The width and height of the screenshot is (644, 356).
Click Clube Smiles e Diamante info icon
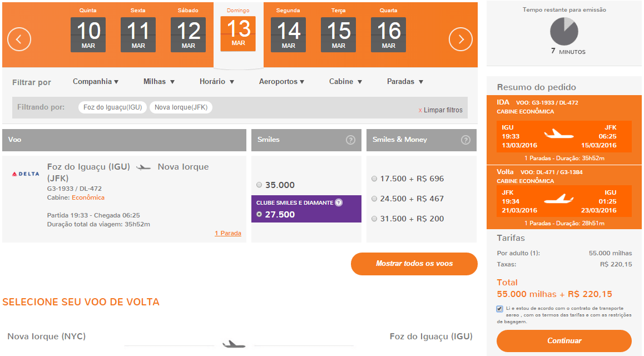click(x=339, y=202)
